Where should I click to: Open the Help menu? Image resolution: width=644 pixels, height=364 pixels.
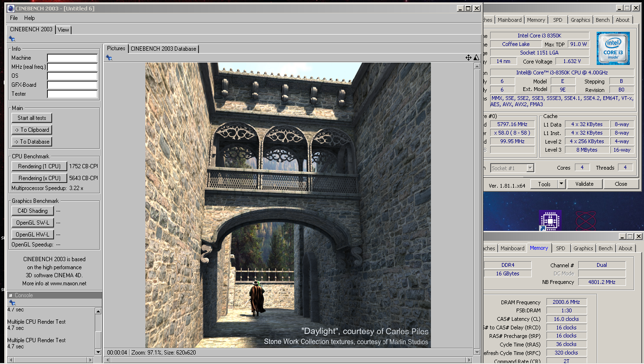click(29, 18)
